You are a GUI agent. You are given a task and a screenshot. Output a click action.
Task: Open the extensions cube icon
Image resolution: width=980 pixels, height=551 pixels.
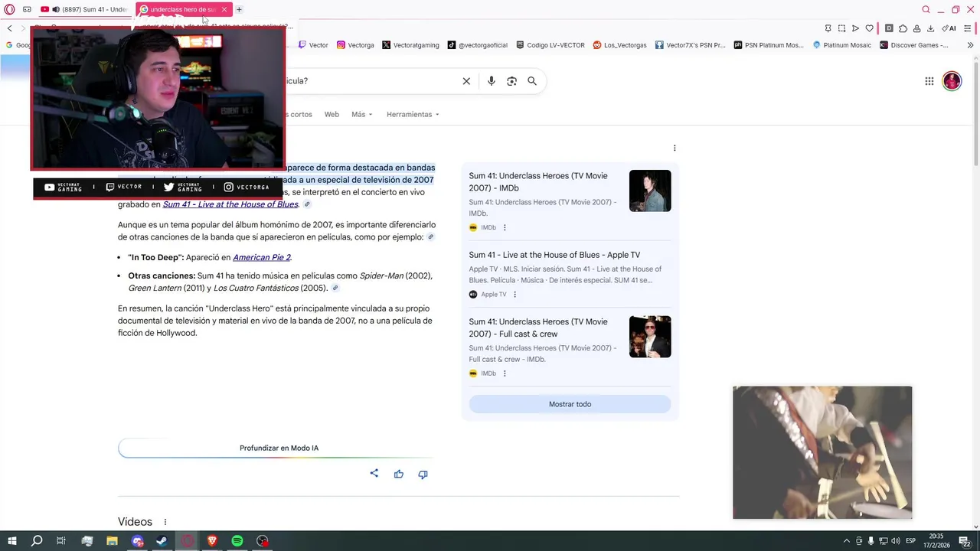(903, 28)
